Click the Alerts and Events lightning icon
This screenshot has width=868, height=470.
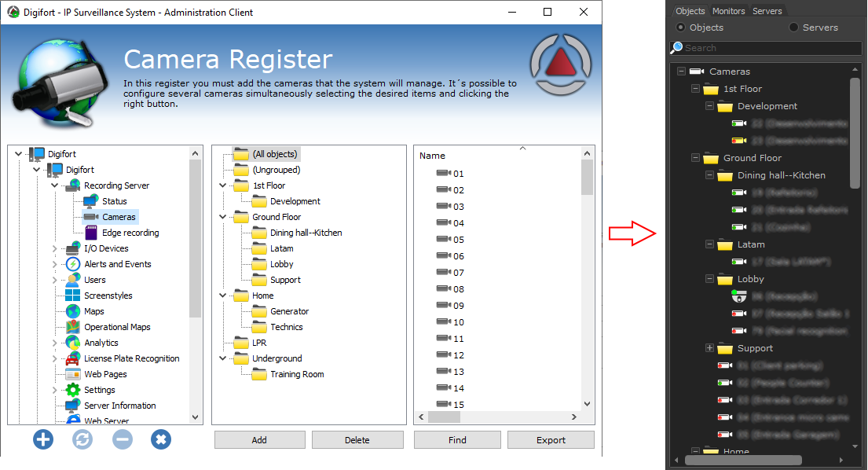tap(73, 264)
